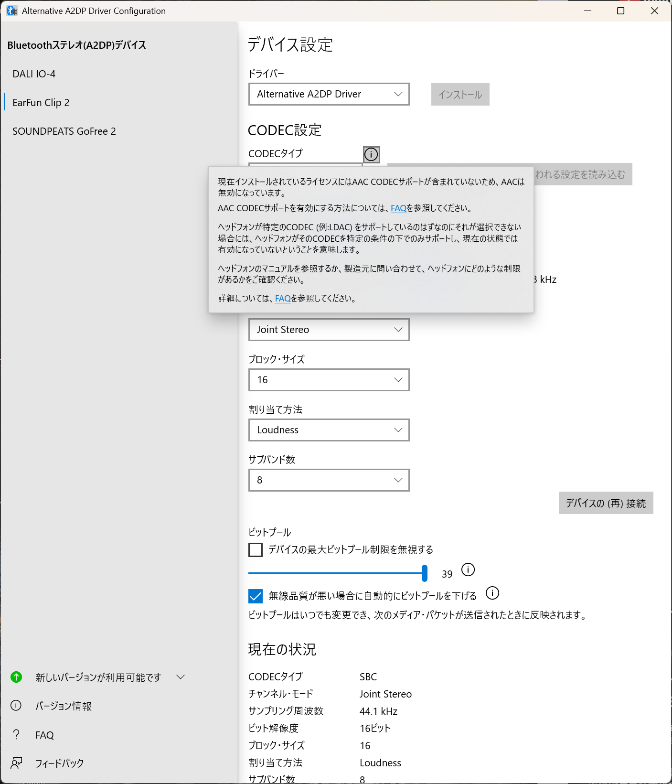This screenshot has width=672, height=784.
Task: Click info icon beside auto-lower bitpool option
Action: click(x=492, y=593)
